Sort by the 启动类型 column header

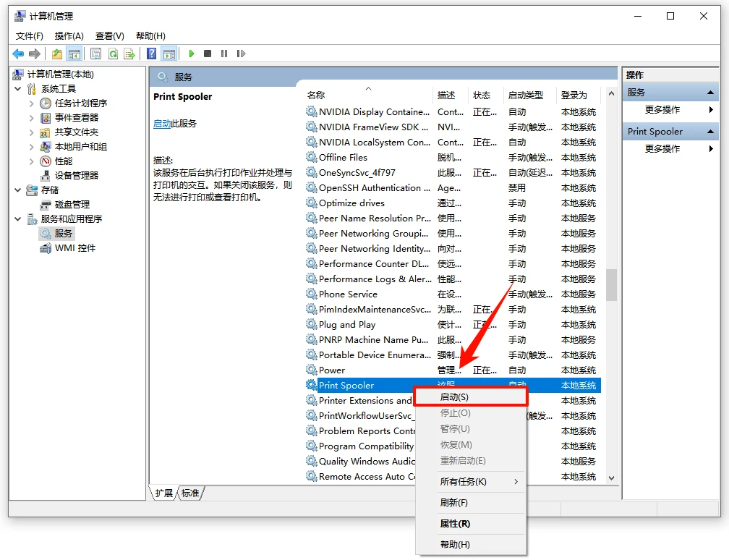pos(531,95)
